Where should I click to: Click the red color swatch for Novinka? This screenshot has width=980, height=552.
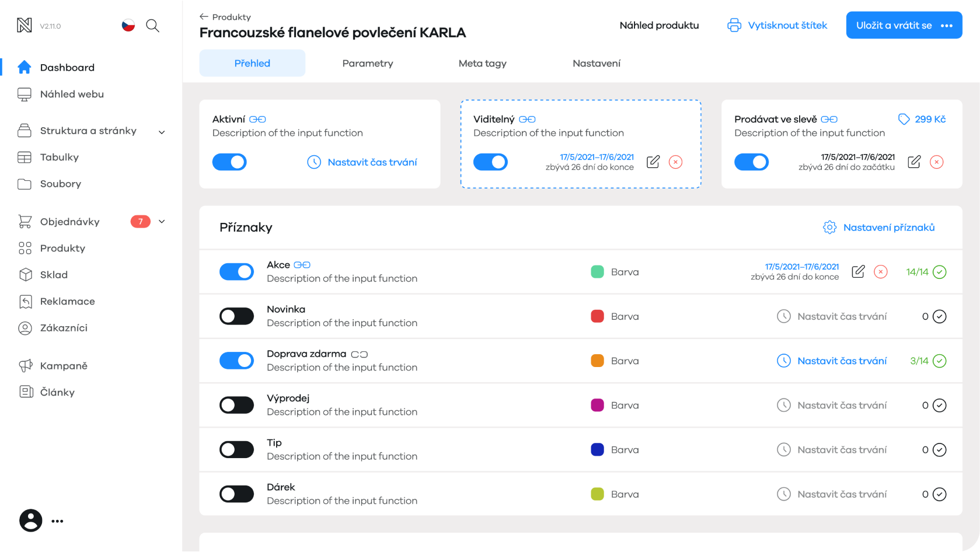coord(597,316)
